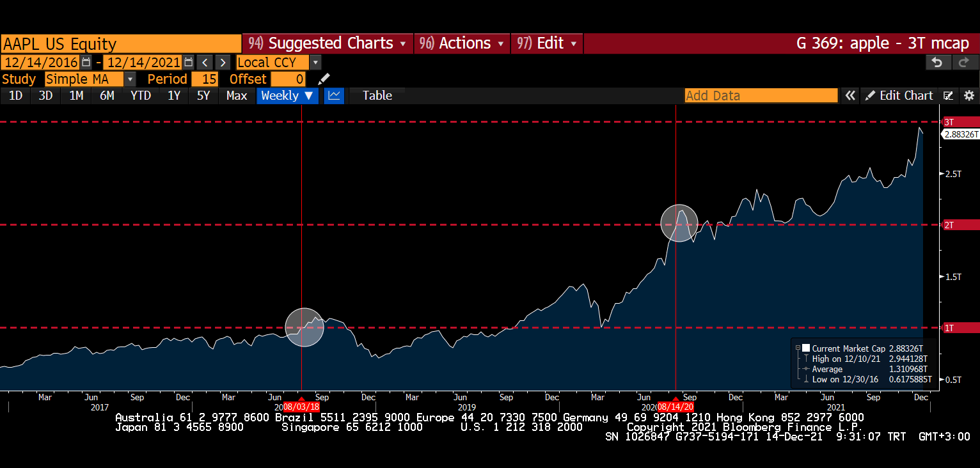The height and width of the screenshot is (468, 980).
Task: Expand the legend box collapse icon
Action: tap(798, 348)
